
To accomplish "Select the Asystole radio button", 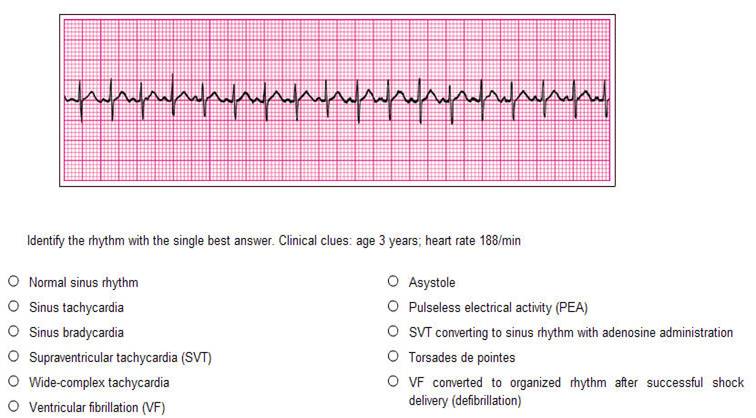I will click(393, 281).
